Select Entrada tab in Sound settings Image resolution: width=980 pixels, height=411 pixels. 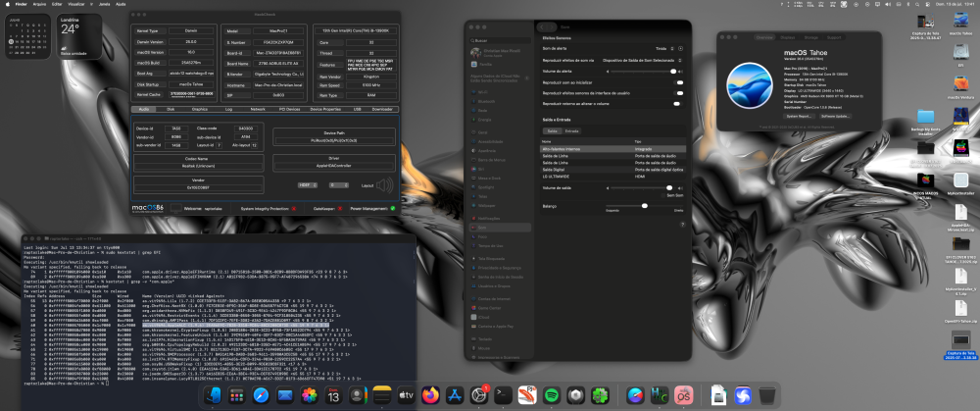click(572, 130)
